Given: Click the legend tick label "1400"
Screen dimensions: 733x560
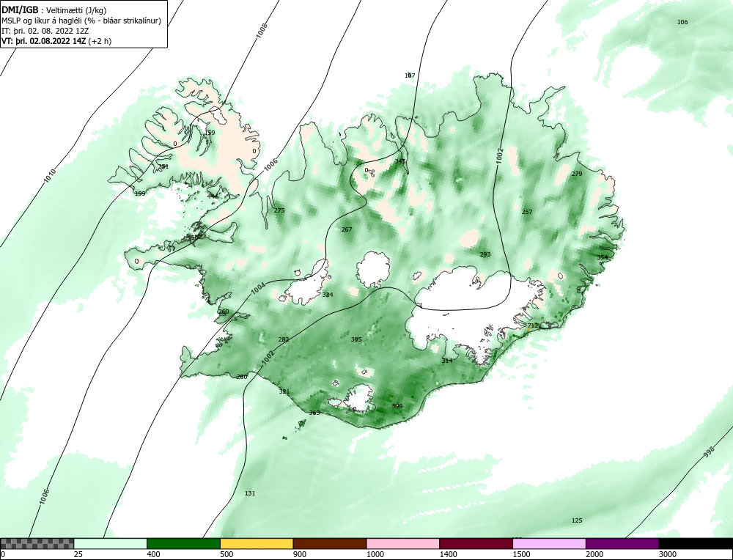Looking at the screenshot, I should tap(448, 554).
